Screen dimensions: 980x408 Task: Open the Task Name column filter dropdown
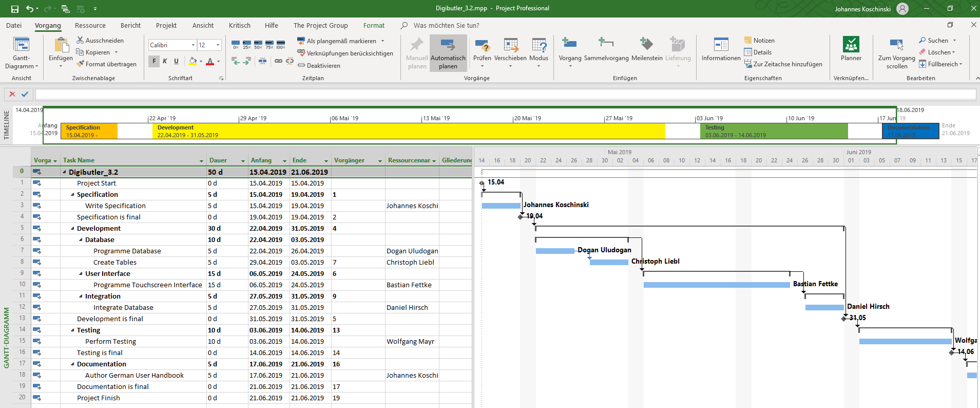pyautogui.click(x=201, y=161)
